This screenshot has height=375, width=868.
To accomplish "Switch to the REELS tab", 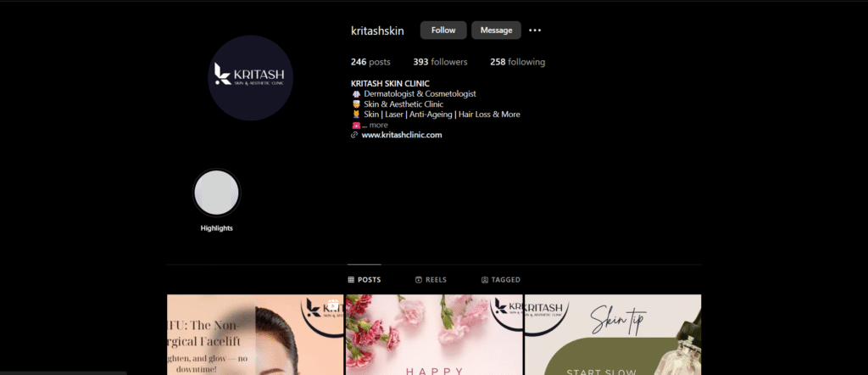I will pos(431,280).
